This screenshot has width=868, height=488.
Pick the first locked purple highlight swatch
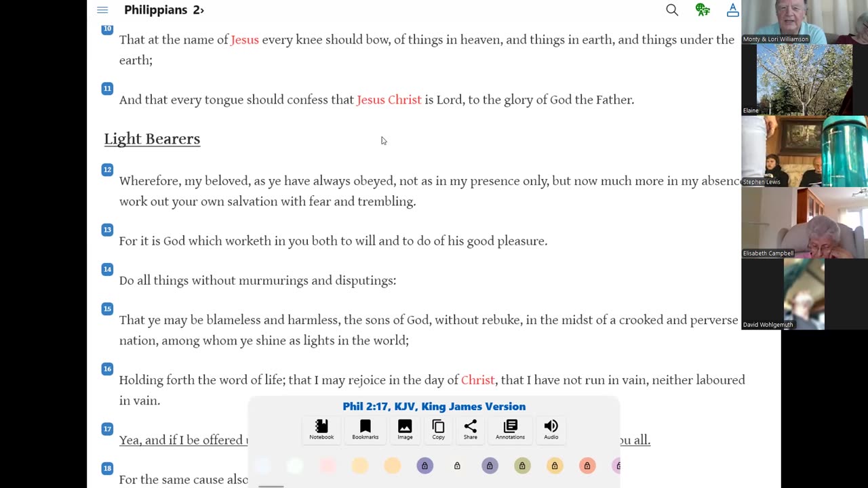pos(425,466)
